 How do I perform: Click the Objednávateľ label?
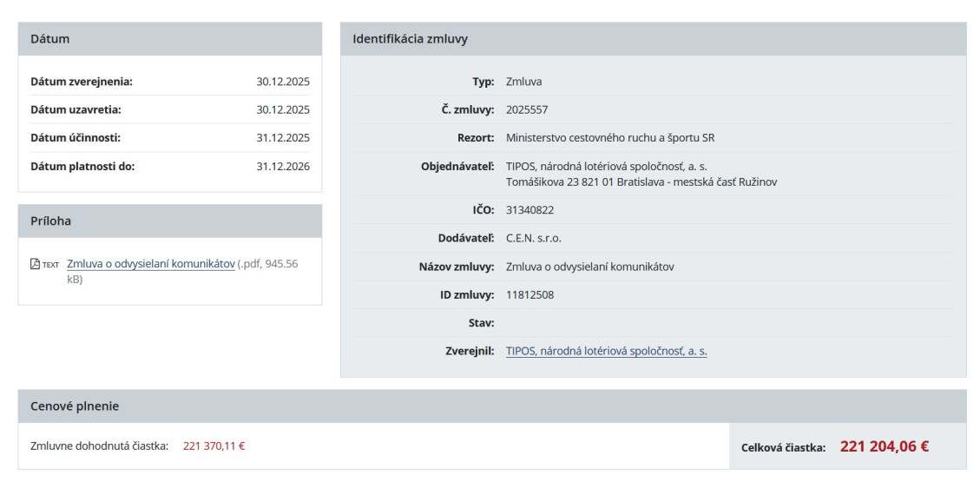click(458, 167)
